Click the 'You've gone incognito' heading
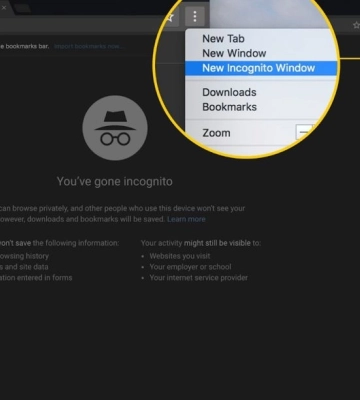 point(115,182)
